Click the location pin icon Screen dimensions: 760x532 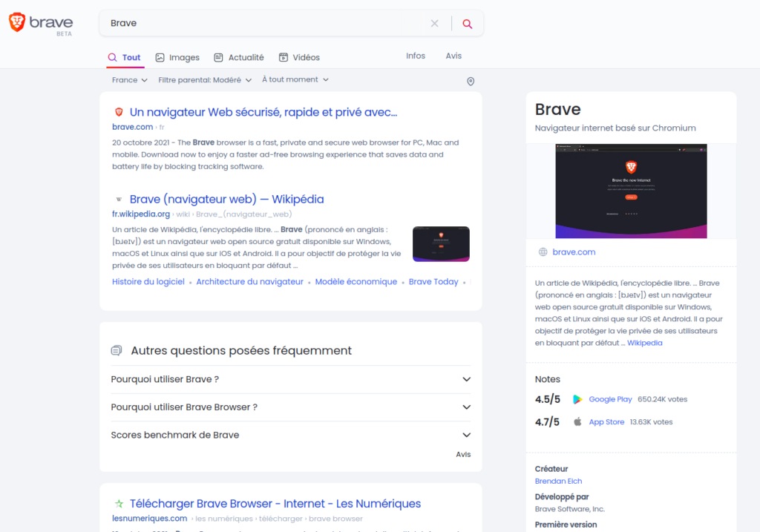click(x=470, y=82)
